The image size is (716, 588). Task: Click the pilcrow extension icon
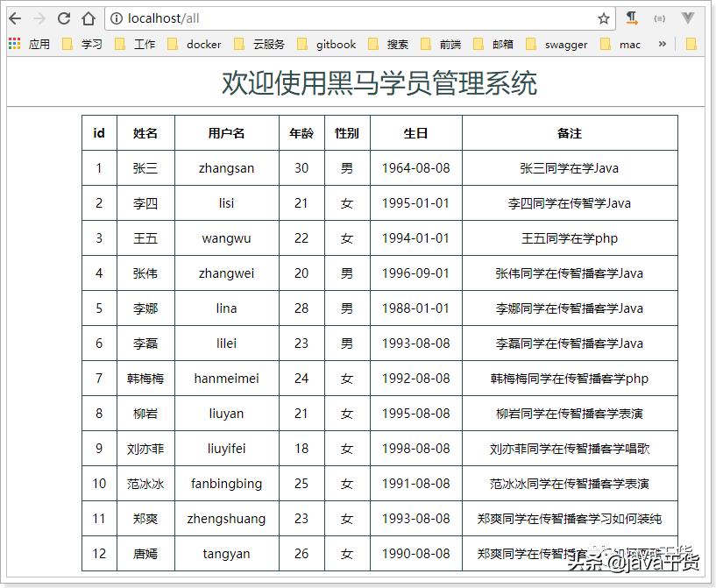[x=632, y=17]
